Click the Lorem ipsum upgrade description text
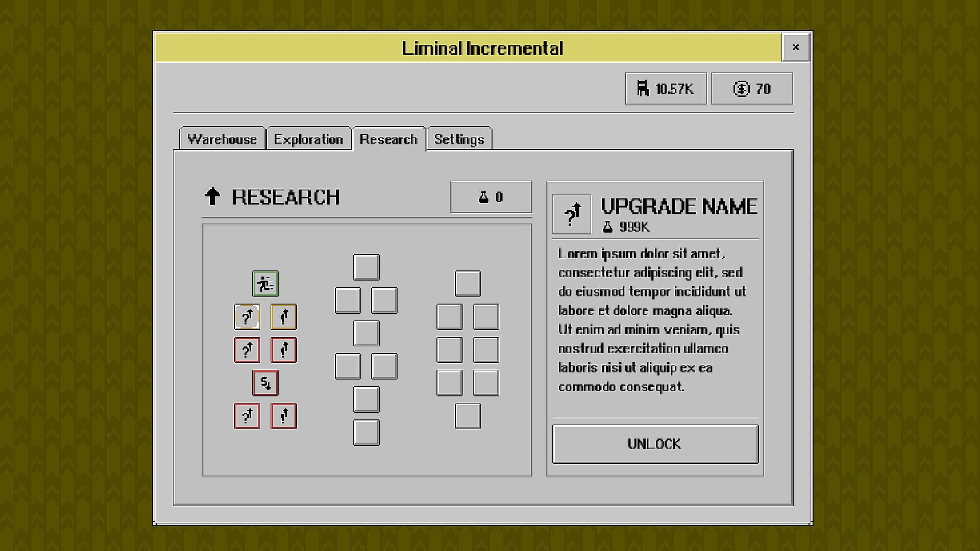This screenshot has height=551, width=980. pyautogui.click(x=652, y=320)
